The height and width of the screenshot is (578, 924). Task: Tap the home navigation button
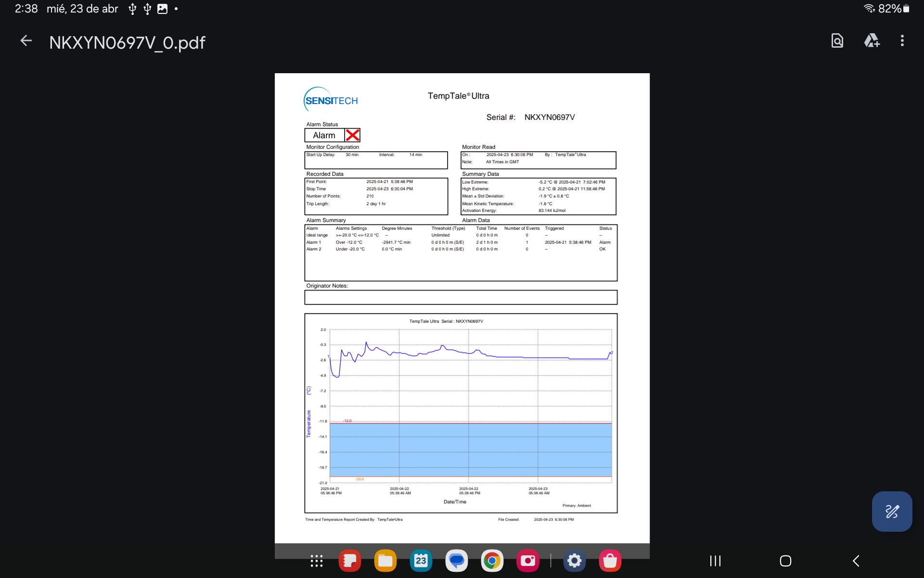pos(785,561)
